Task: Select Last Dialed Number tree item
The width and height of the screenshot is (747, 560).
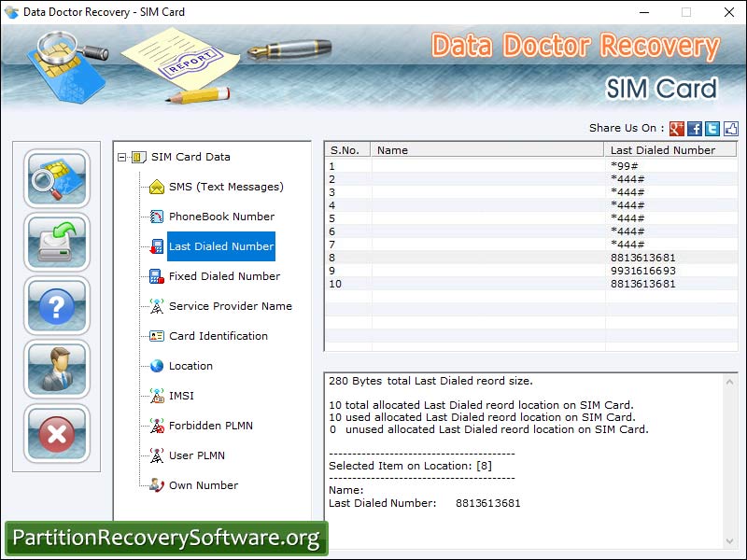Action: point(221,246)
